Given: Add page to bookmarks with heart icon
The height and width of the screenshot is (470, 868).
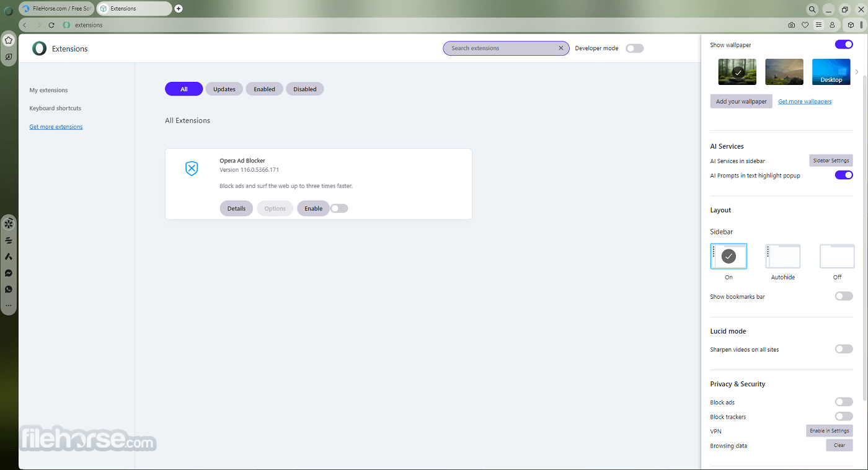Looking at the screenshot, I should (805, 25).
